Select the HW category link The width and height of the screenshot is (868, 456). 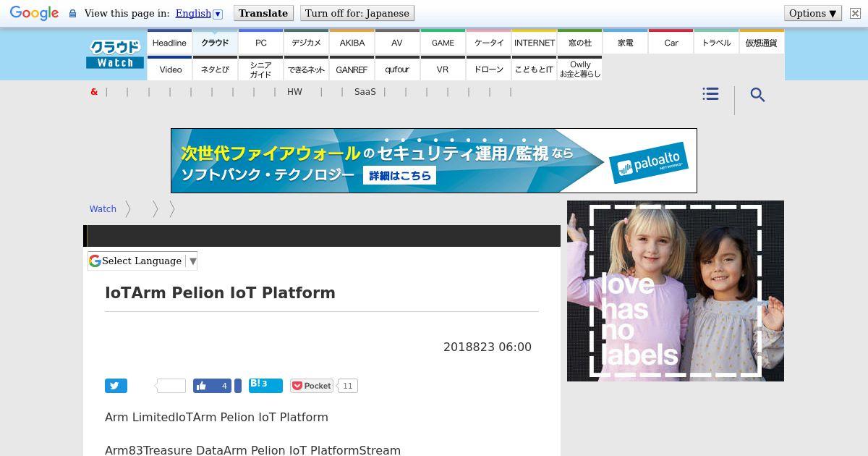pos(294,92)
